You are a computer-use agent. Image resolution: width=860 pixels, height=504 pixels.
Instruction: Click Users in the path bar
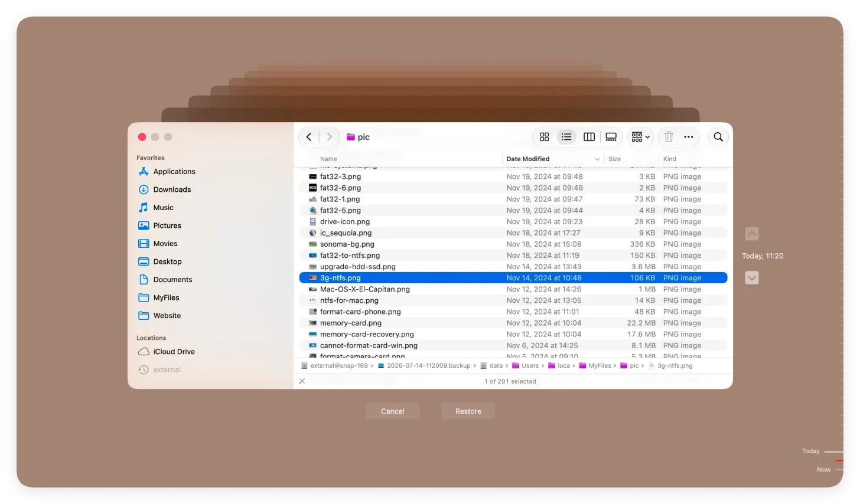point(526,366)
